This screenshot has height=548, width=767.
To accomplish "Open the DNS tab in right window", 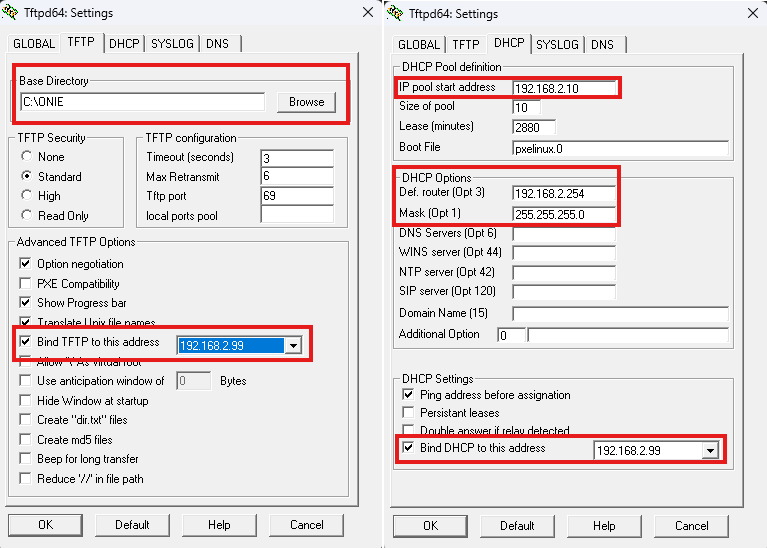I will (602, 45).
